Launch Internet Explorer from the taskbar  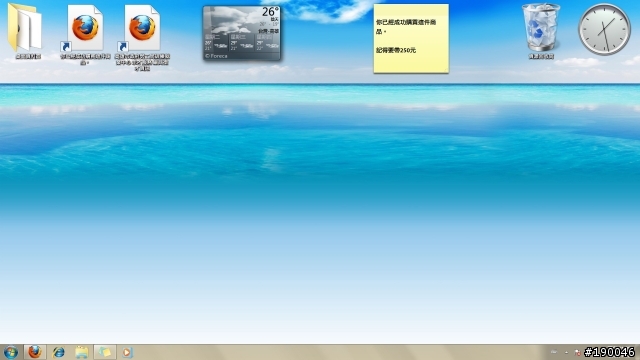click(58, 352)
